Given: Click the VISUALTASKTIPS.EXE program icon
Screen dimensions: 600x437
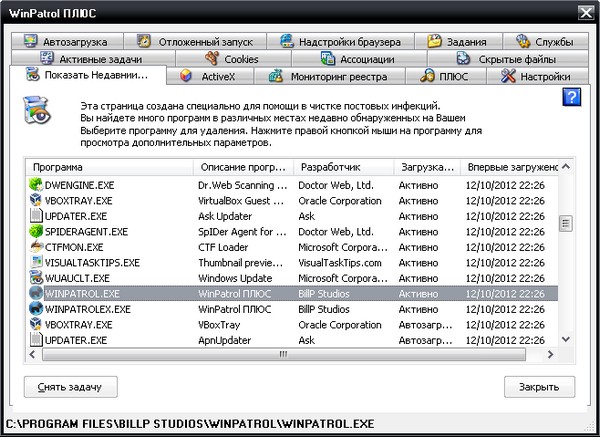Looking at the screenshot, I should point(37,262).
